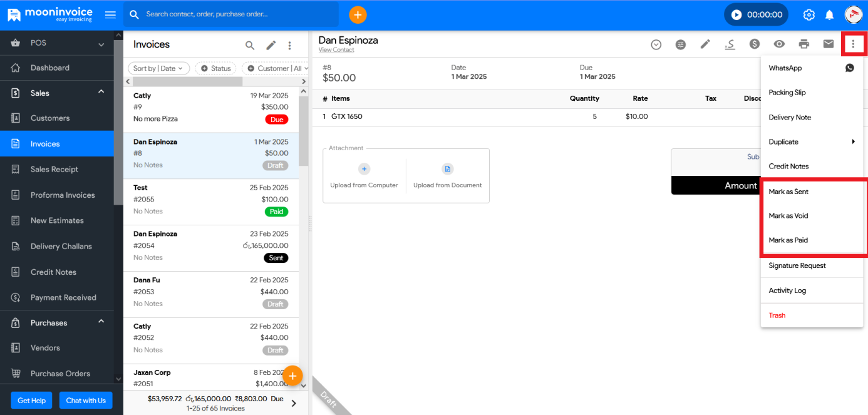Open the Customer All filter chip

pyautogui.click(x=275, y=68)
